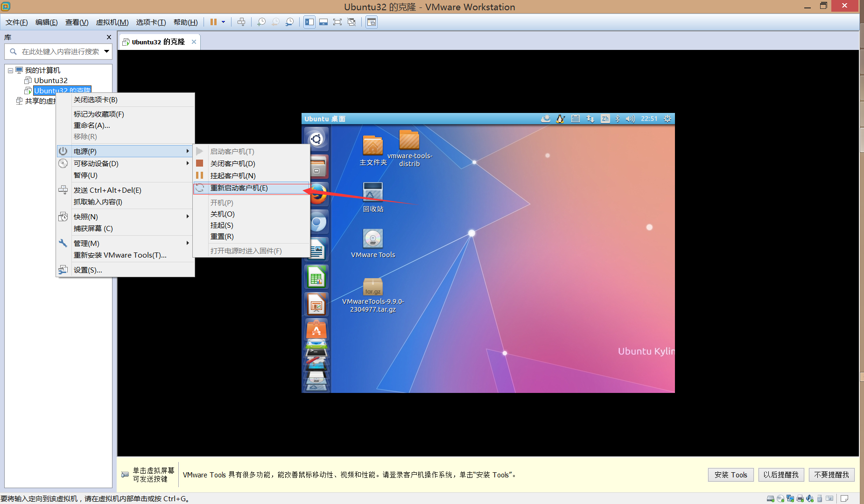Click the 不要提醒我 button
The width and height of the screenshot is (864, 504).
[831, 475]
